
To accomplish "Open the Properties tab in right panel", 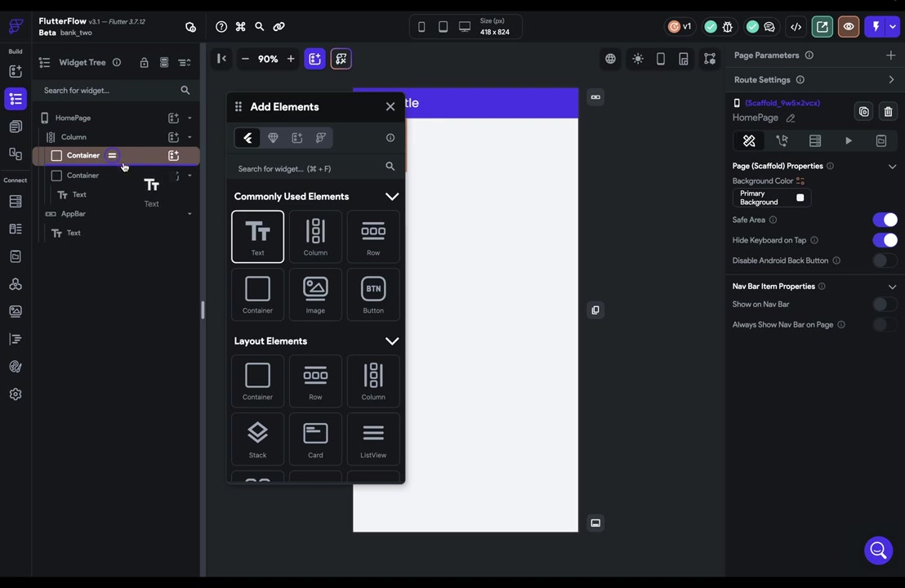I will [749, 140].
